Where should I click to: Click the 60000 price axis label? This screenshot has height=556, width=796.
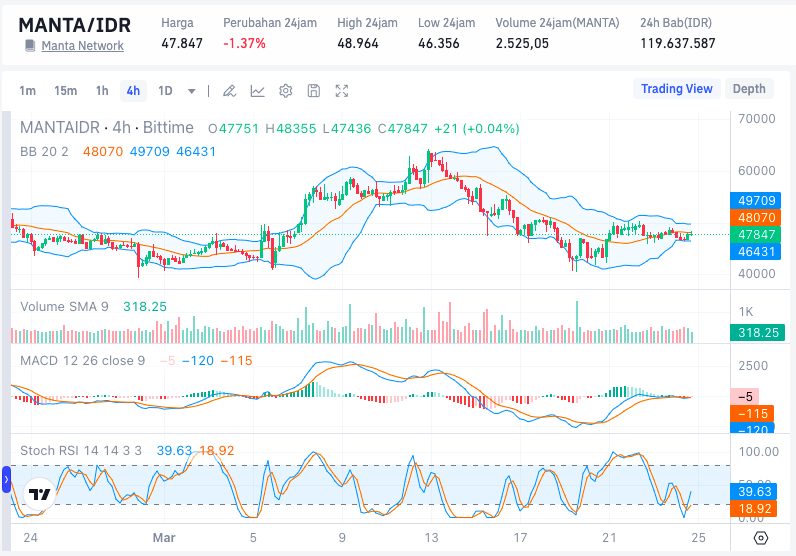[x=756, y=171]
